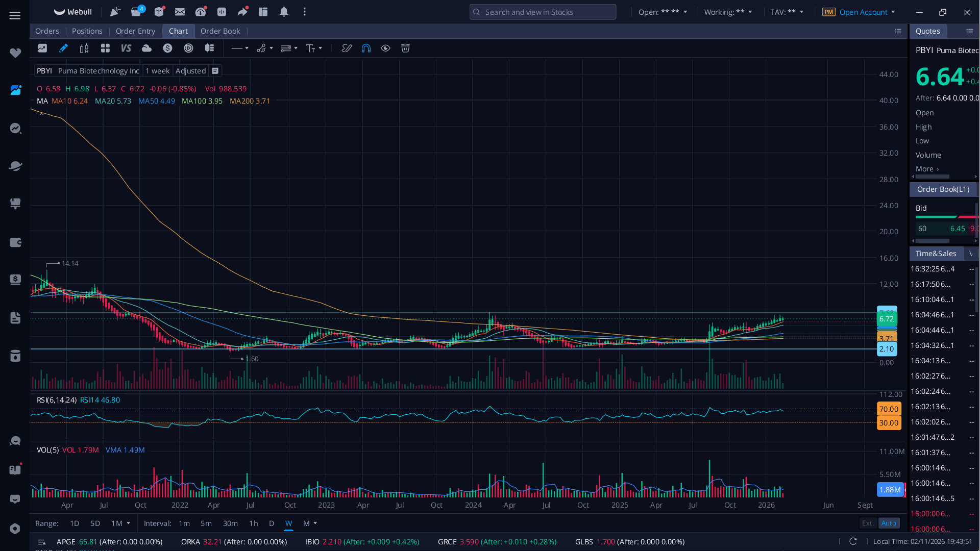This screenshot has width=980, height=551.
Task: Open the Time&Sales panel tab
Action: pos(936,254)
